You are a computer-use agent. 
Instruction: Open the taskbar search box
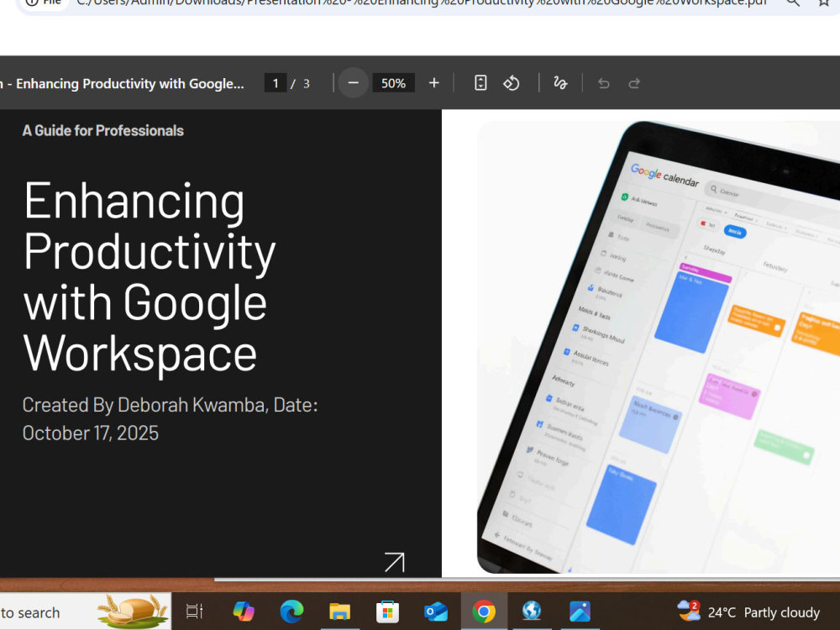[x=86, y=612]
